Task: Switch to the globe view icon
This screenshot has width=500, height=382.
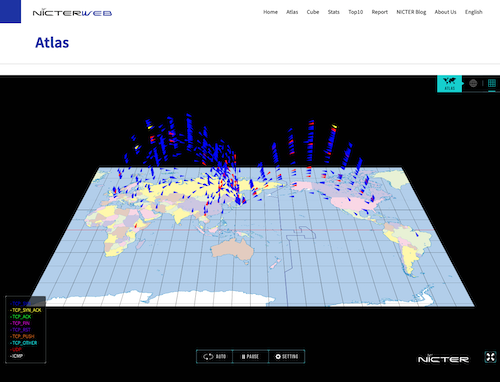Action: (x=473, y=83)
